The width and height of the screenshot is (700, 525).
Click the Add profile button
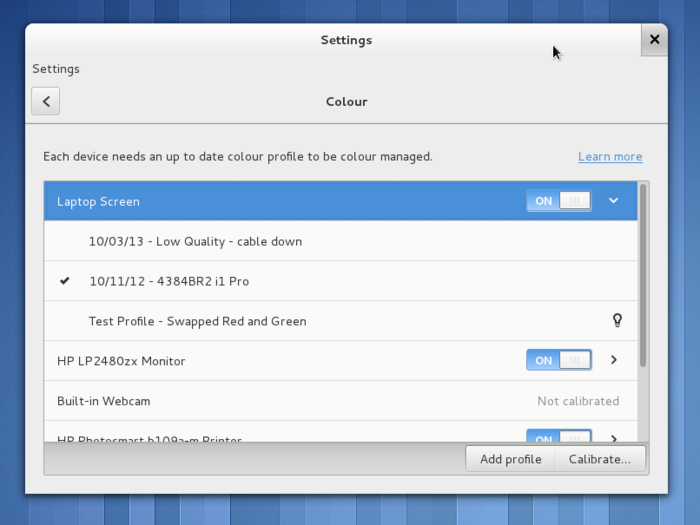point(510,459)
